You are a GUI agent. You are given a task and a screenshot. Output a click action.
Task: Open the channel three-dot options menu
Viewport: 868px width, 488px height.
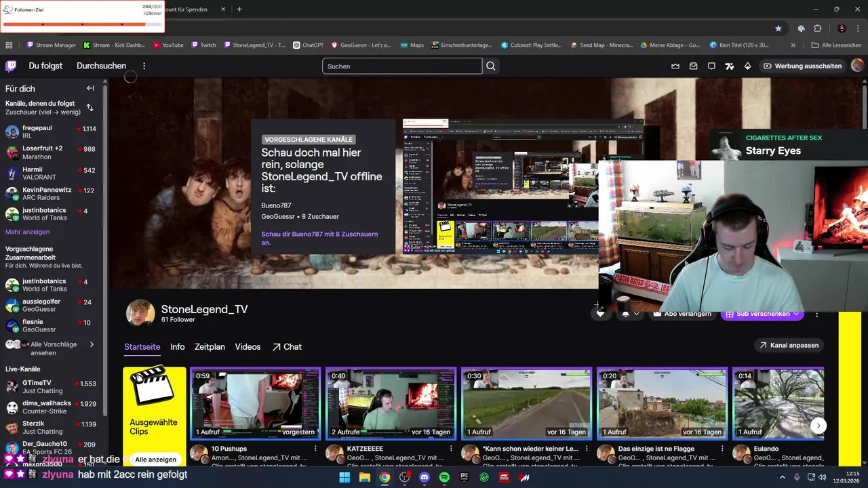click(x=816, y=314)
